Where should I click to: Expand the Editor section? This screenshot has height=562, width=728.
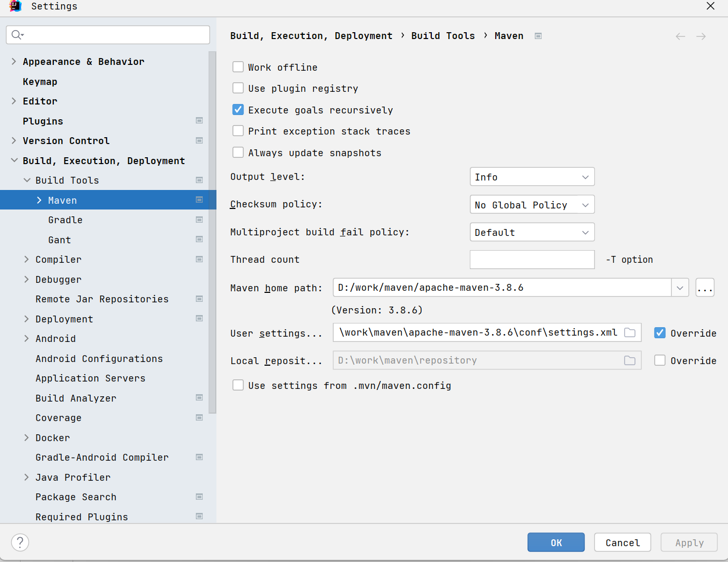[x=14, y=101]
